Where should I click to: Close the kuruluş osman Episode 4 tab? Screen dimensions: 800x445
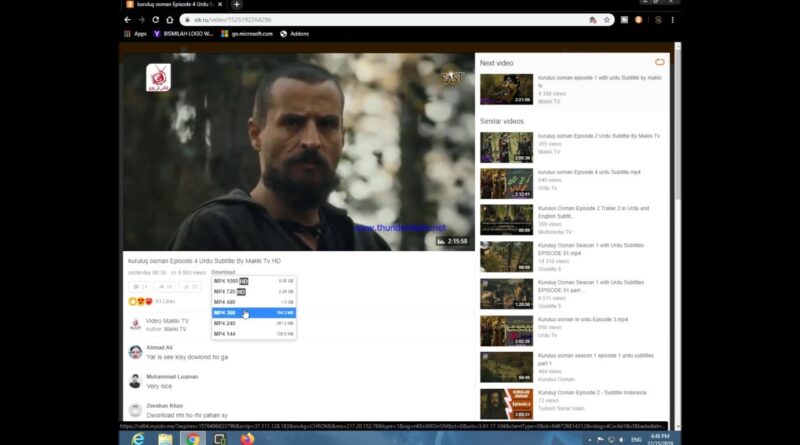[220, 5]
